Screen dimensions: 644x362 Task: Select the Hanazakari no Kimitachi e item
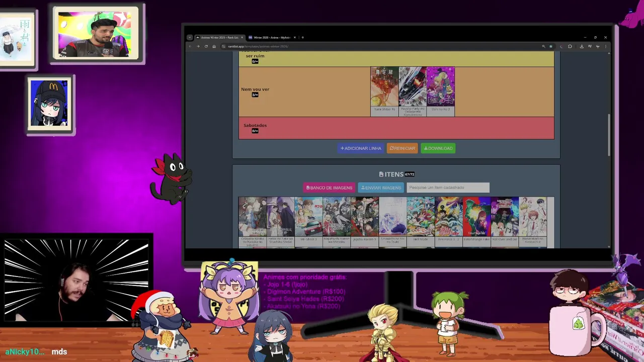click(533, 221)
